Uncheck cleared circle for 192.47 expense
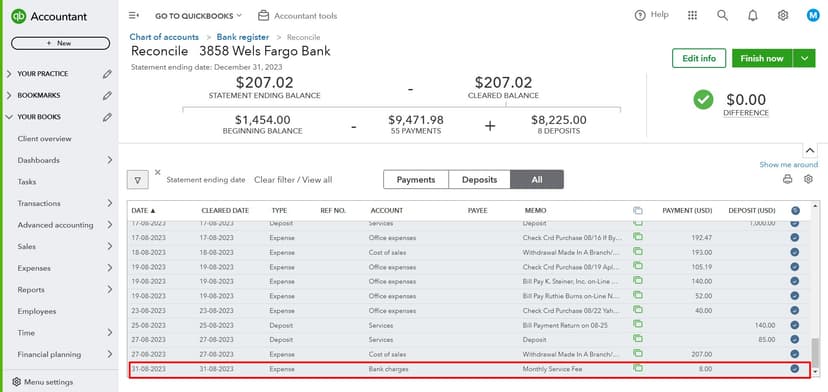 coord(795,238)
